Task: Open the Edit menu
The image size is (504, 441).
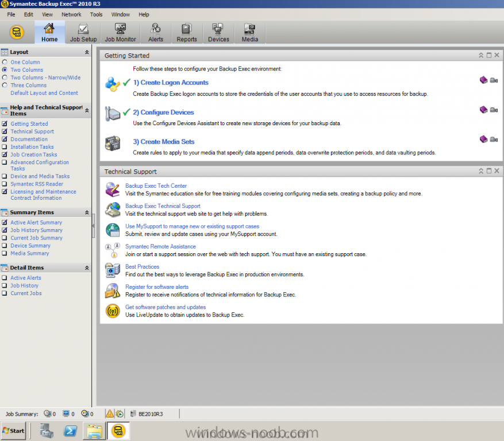Action: [x=28, y=14]
